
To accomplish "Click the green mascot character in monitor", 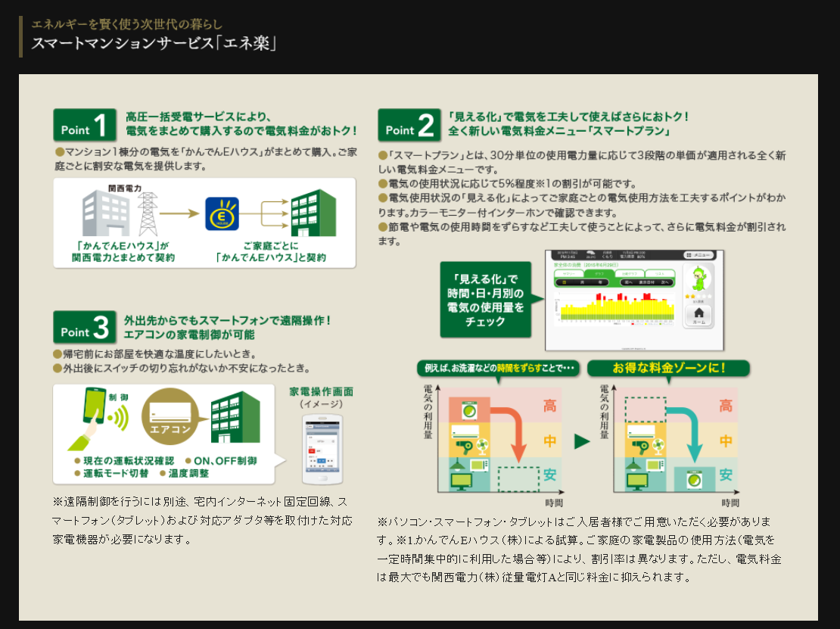I will 698,279.
